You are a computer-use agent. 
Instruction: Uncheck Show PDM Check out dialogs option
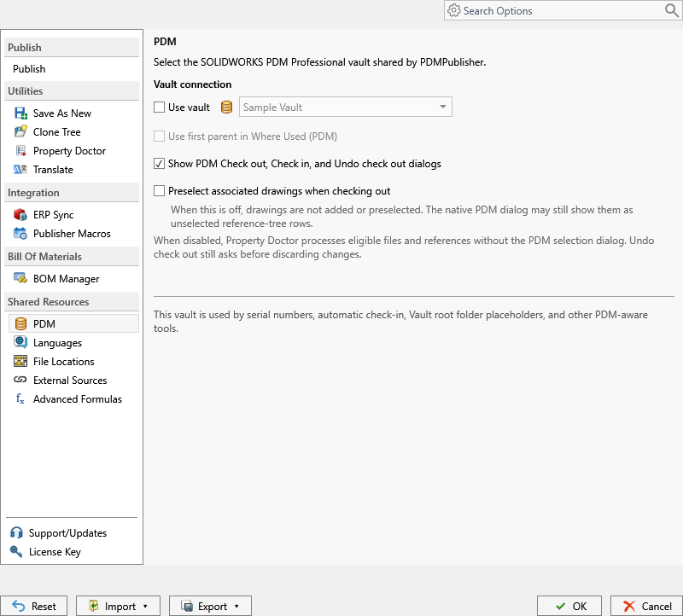click(160, 164)
